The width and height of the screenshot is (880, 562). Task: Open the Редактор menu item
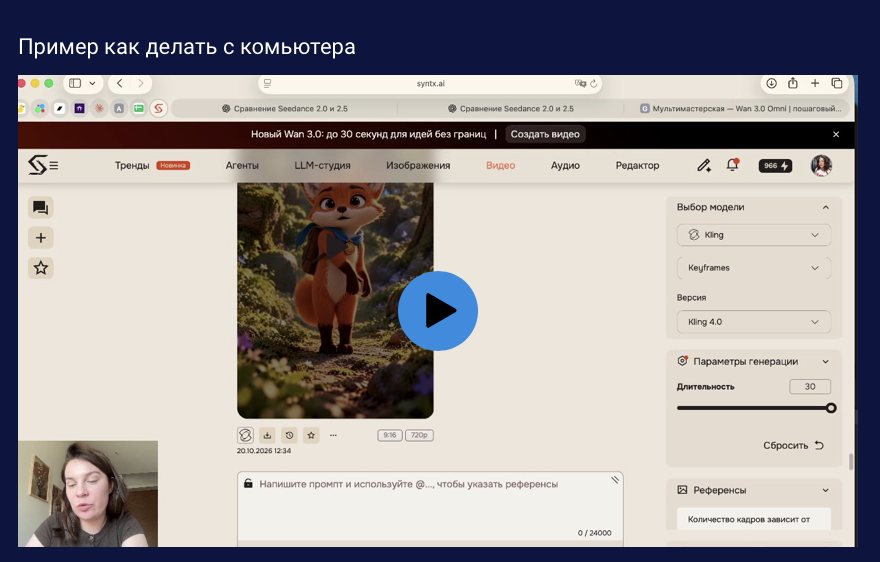pyautogui.click(x=637, y=165)
